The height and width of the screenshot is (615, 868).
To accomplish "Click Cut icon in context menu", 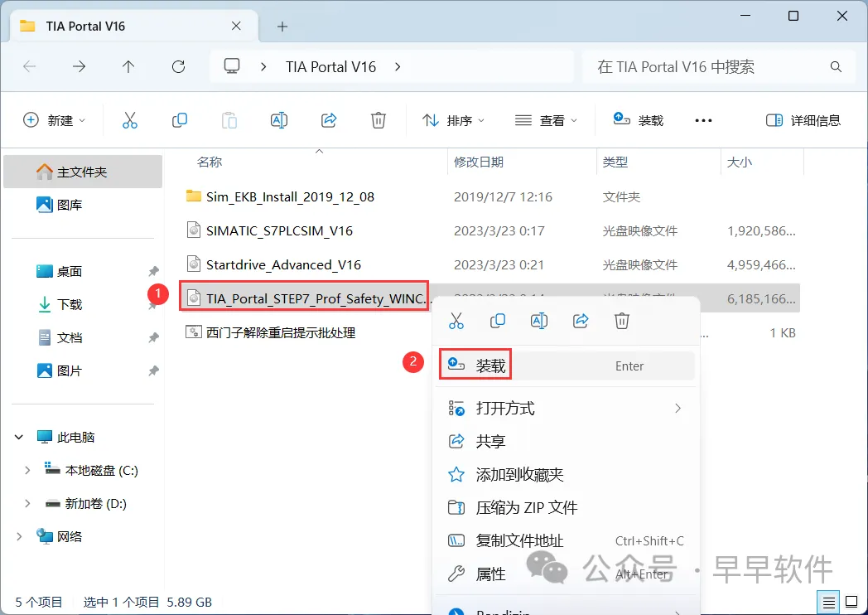I will (456, 321).
